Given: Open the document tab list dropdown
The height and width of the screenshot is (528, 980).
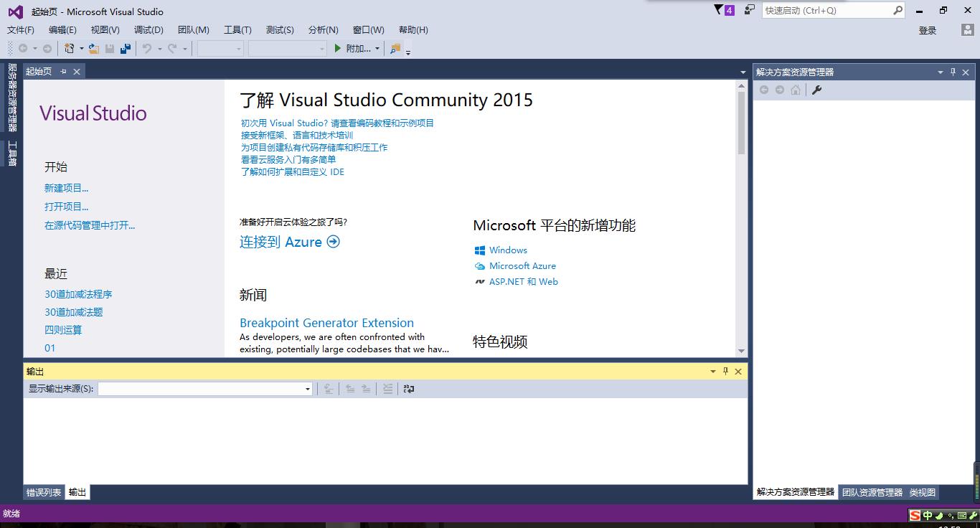Looking at the screenshot, I should click(x=743, y=72).
